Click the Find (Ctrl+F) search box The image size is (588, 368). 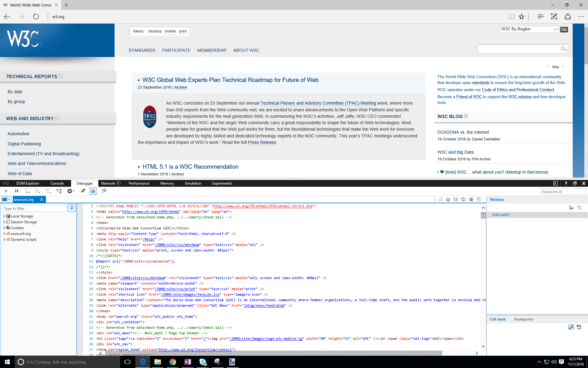point(563,192)
